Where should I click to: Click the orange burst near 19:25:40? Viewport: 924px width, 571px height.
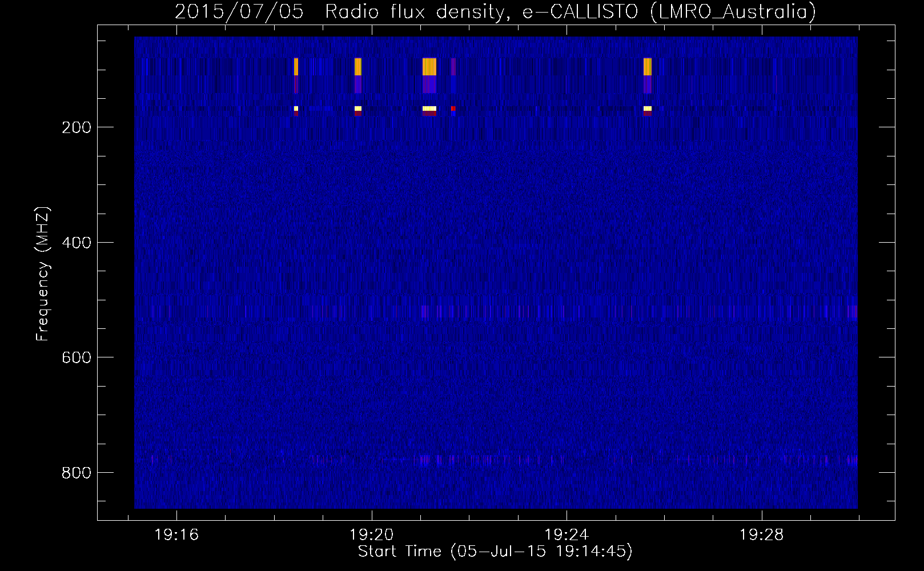648,67
